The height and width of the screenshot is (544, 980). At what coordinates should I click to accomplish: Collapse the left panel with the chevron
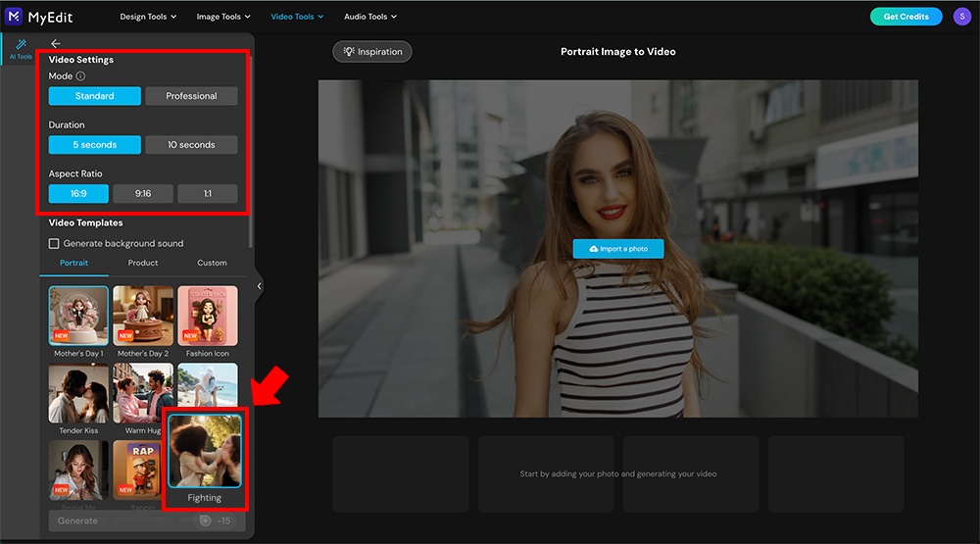click(x=260, y=286)
